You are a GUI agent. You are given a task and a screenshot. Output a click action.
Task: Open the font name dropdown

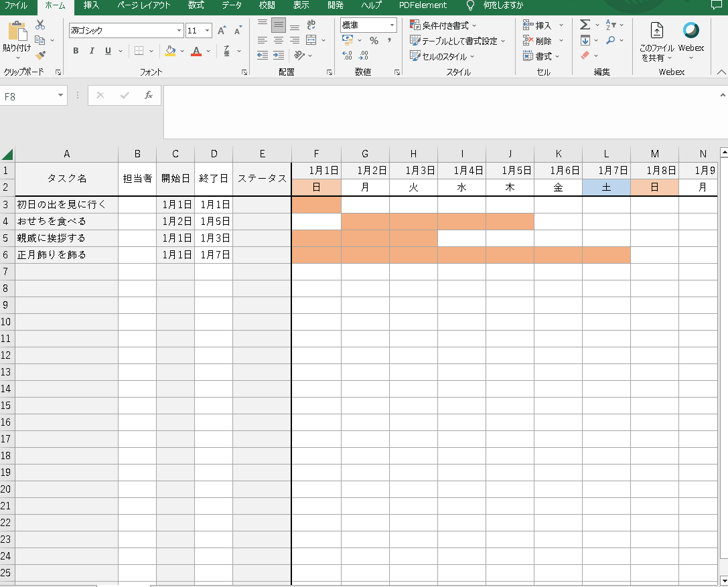pos(179,31)
